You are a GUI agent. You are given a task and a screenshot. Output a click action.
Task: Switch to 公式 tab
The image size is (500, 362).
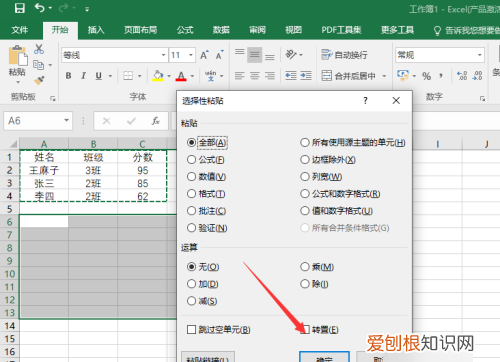(x=185, y=30)
